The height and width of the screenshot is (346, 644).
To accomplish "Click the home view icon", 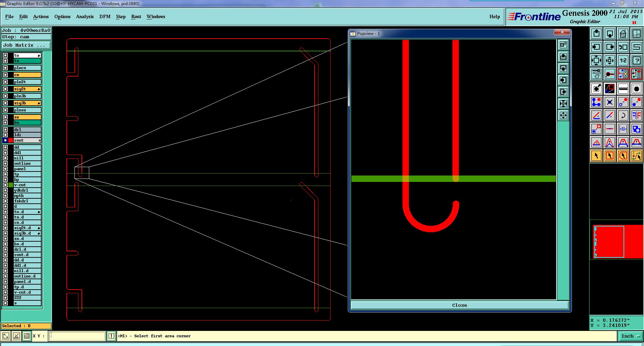I will point(623,34).
